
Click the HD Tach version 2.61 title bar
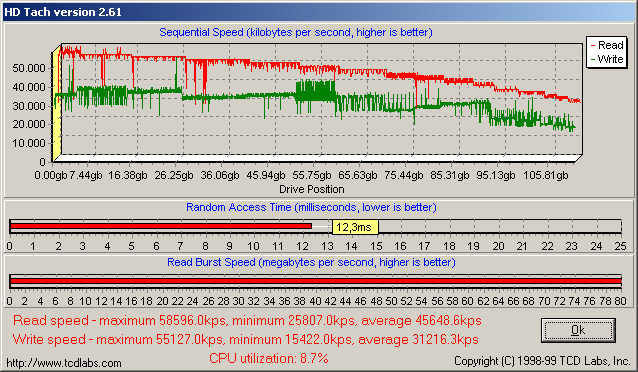click(319, 12)
